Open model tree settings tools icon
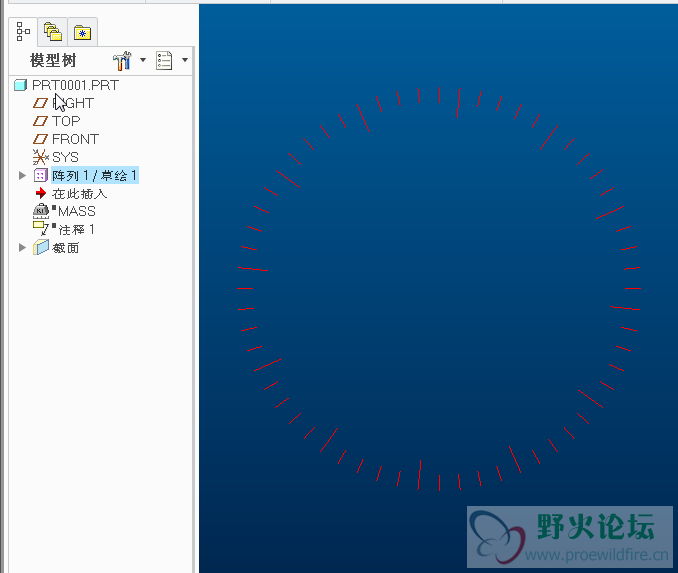The image size is (678, 573). [122, 61]
